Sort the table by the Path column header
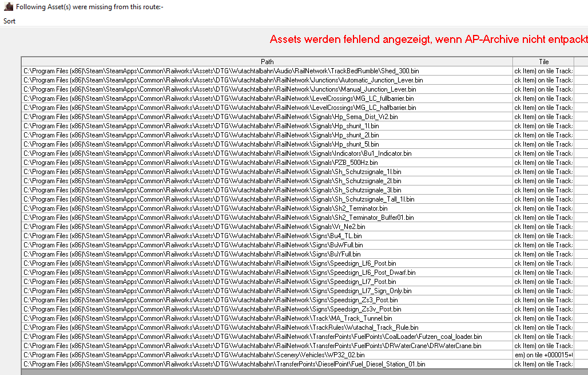This screenshot has width=588, height=375. tap(267, 62)
